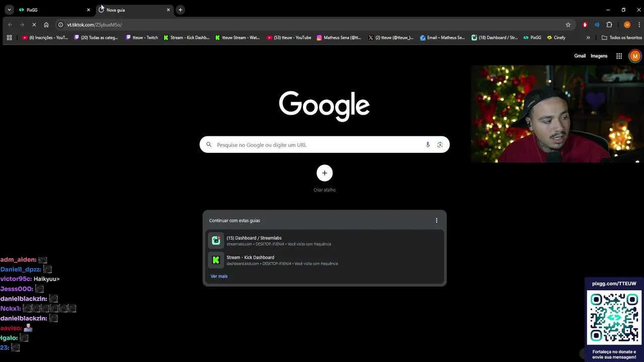Click the Streamlabs icon in guias card

(216, 241)
